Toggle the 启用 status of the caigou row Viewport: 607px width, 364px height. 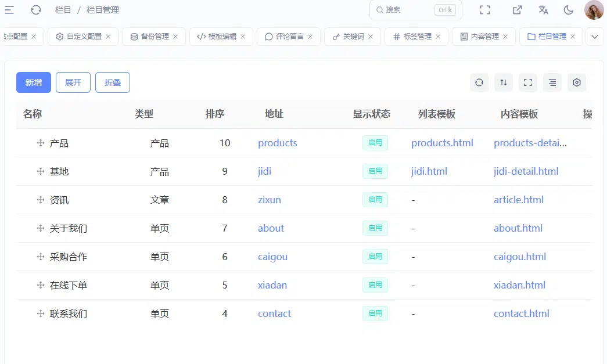coord(375,257)
